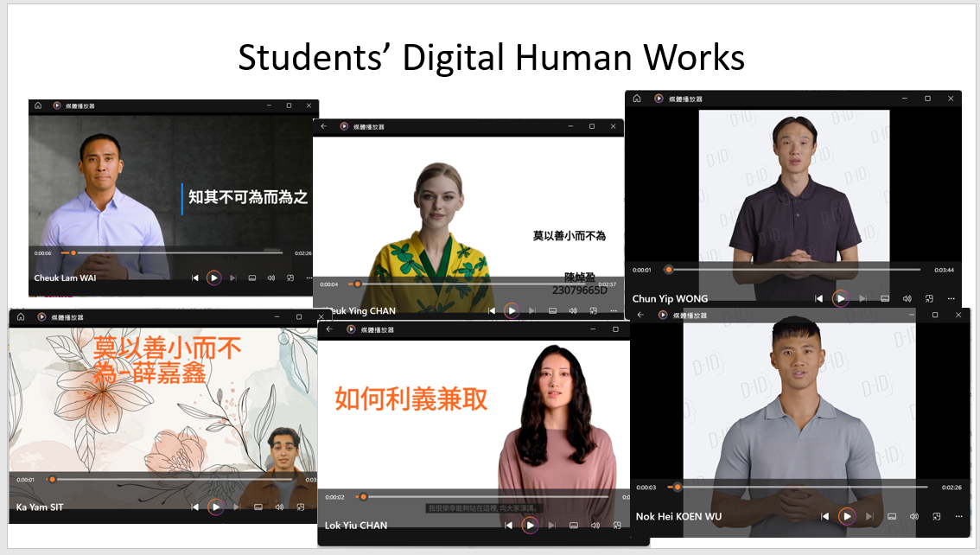
Task: Click seek slider handle in Chun Yip WONG video
Action: tap(668, 270)
